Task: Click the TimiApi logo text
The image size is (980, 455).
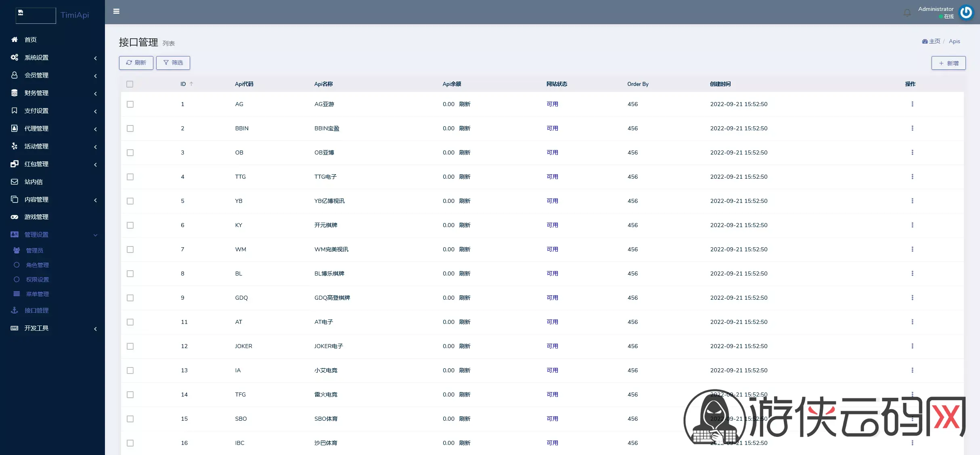Action: click(x=75, y=15)
